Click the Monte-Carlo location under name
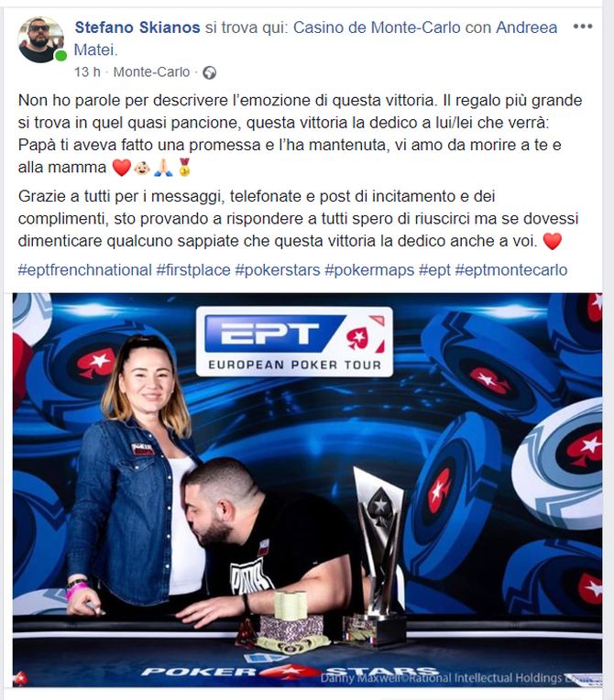 pyautogui.click(x=151, y=72)
